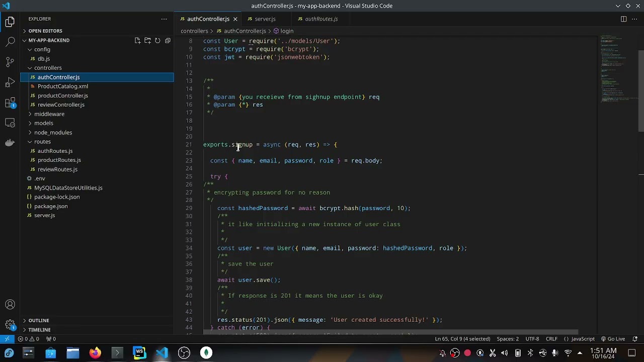Viewport: 644px width, 362px height.
Task: Open Explorer views and more actions menu
Action: point(164,19)
